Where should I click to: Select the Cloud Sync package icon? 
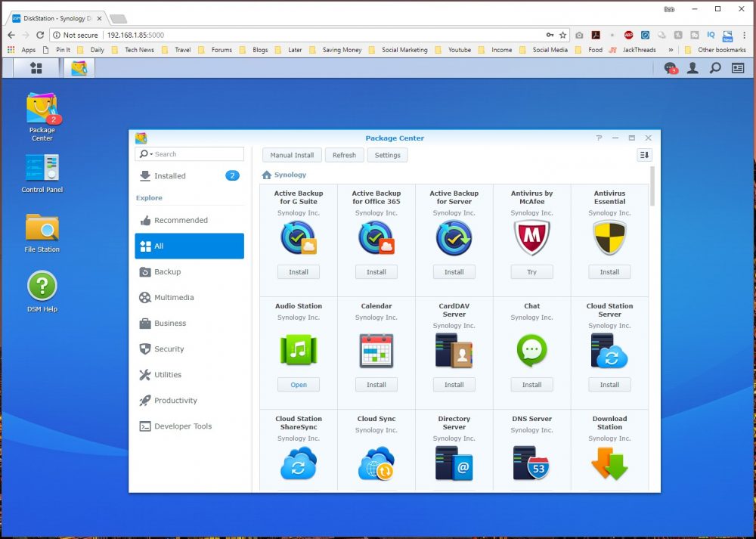376,463
